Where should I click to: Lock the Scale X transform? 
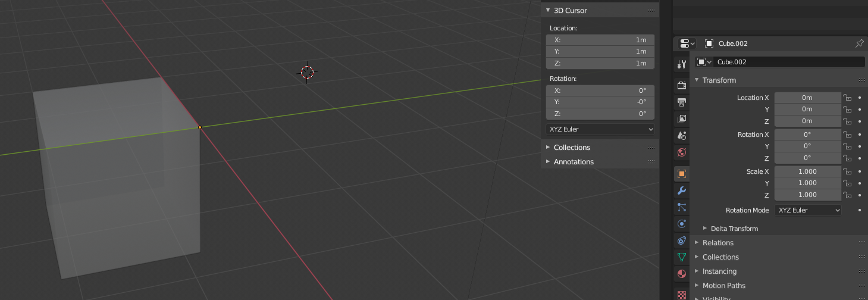pyautogui.click(x=847, y=171)
